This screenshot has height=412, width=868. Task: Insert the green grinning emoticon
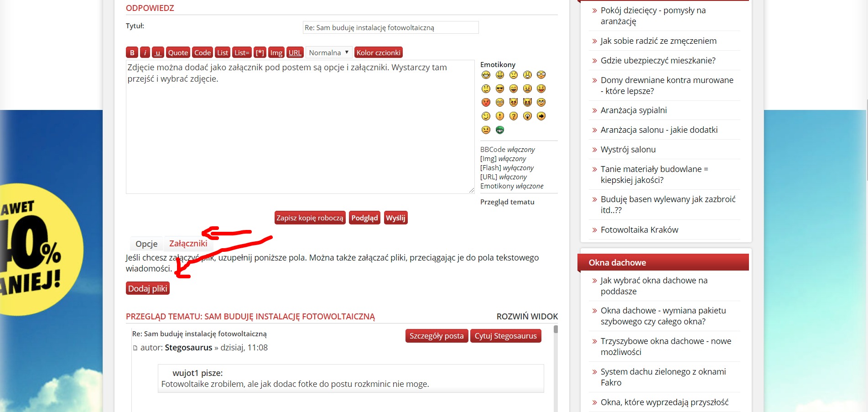tap(500, 130)
